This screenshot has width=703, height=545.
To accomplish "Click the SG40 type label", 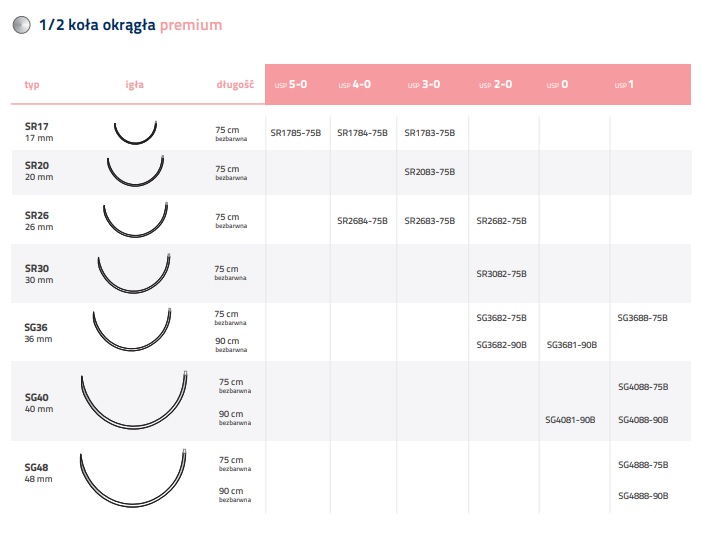I will pos(37,398).
